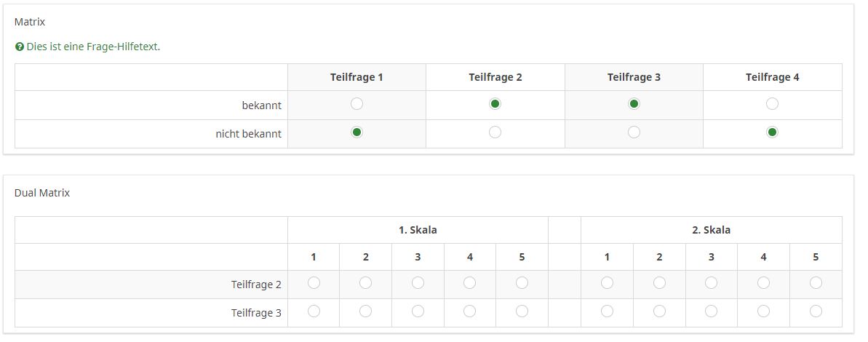Screen dimensions: 868x342
Task: Click the 'Dies ist eine Frage-Hilfetext.' help text
Action: click(93, 47)
